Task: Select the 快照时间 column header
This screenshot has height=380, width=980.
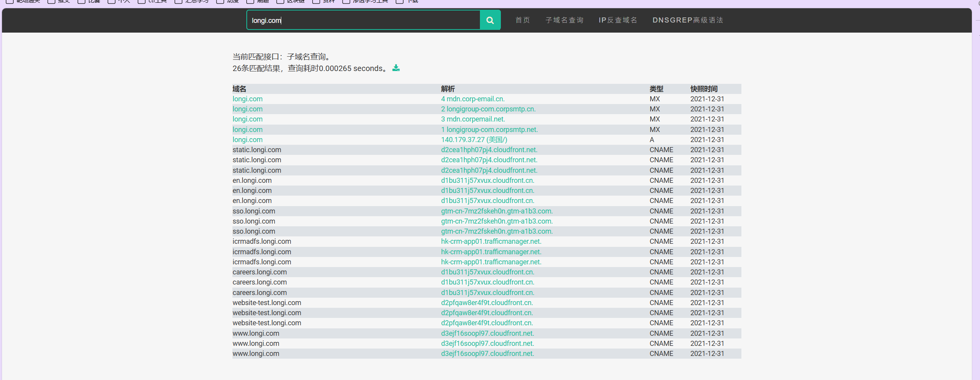Action: click(704, 89)
